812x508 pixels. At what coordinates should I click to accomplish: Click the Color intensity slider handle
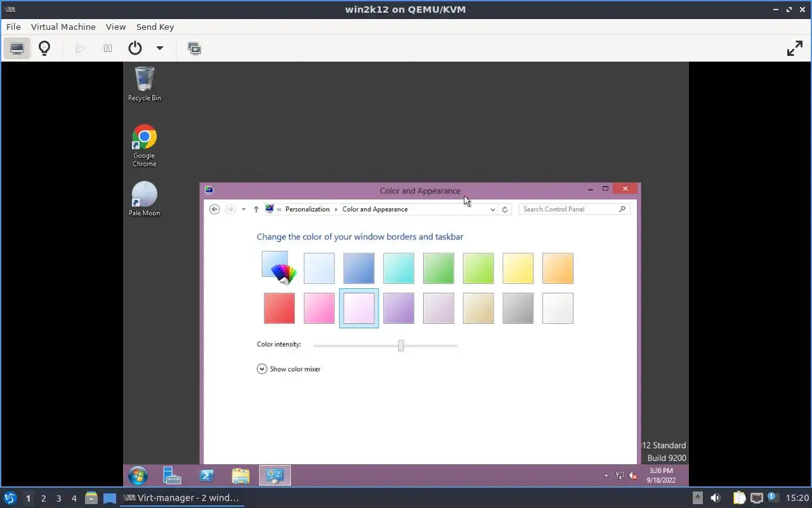pyautogui.click(x=401, y=345)
